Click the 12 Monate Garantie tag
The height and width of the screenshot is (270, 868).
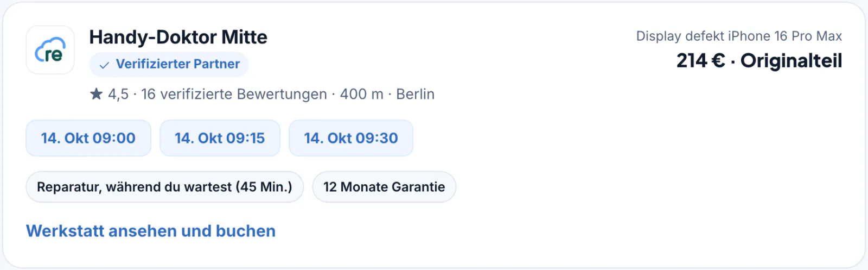(384, 187)
